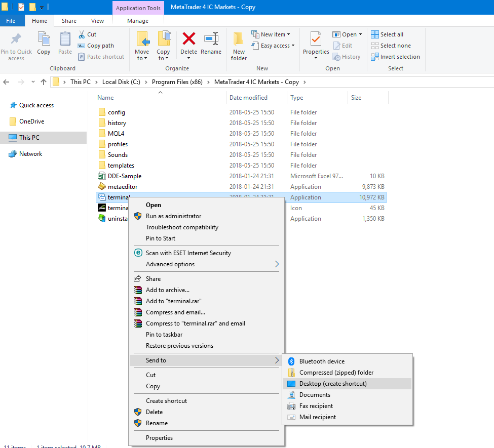Click the red Delete X icon
Viewport: 494px width, 448px height.
(x=188, y=39)
